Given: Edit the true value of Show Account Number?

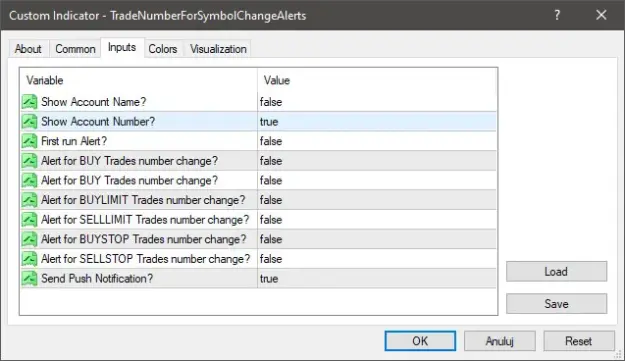Looking at the screenshot, I should pos(377,122).
